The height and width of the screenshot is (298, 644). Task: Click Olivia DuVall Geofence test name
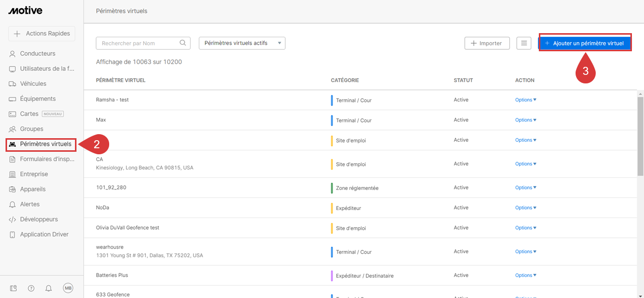(127, 228)
